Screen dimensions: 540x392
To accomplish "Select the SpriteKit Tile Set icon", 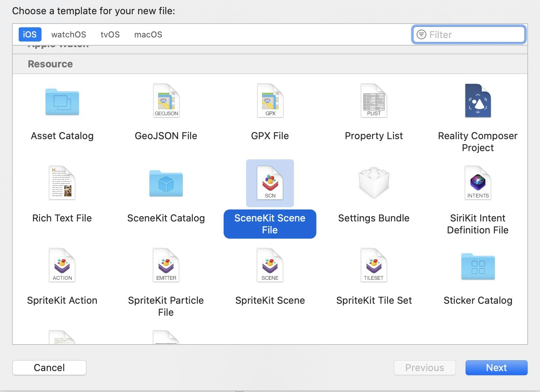I will click(374, 265).
